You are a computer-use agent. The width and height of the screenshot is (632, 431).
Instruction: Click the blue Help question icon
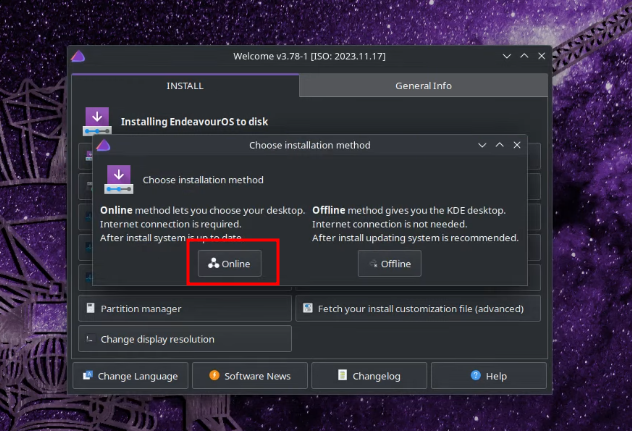click(476, 375)
